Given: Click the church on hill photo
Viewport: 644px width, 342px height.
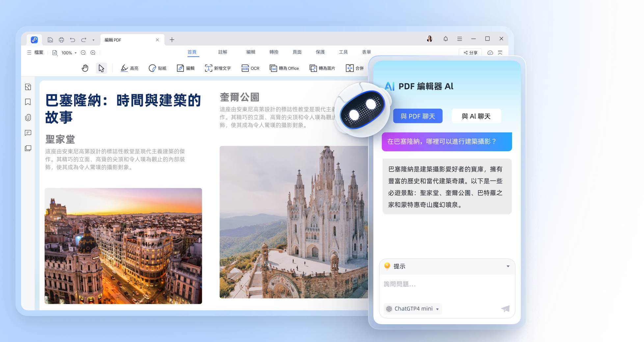Looking at the screenshot, I should coord(294,222).
